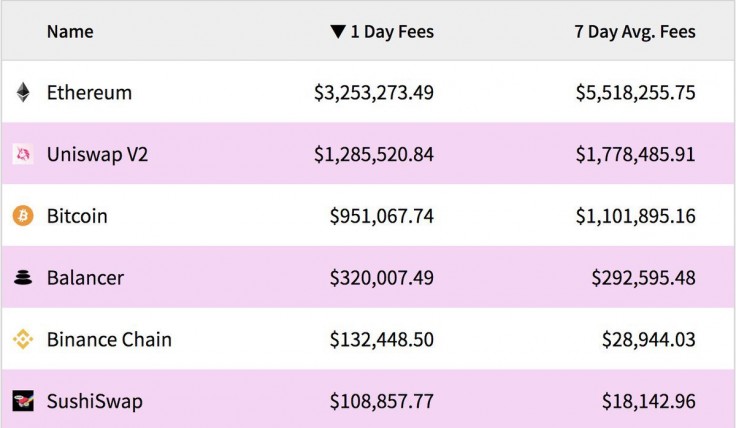The width and height of the screenshot is (736, 428).
Task: Click the Balancer stacked-stones icon
Action: tap(23, 278)
